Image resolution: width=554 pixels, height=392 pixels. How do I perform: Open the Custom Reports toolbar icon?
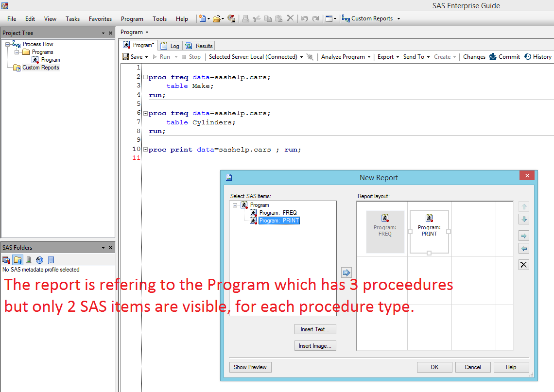pos(346,18)
